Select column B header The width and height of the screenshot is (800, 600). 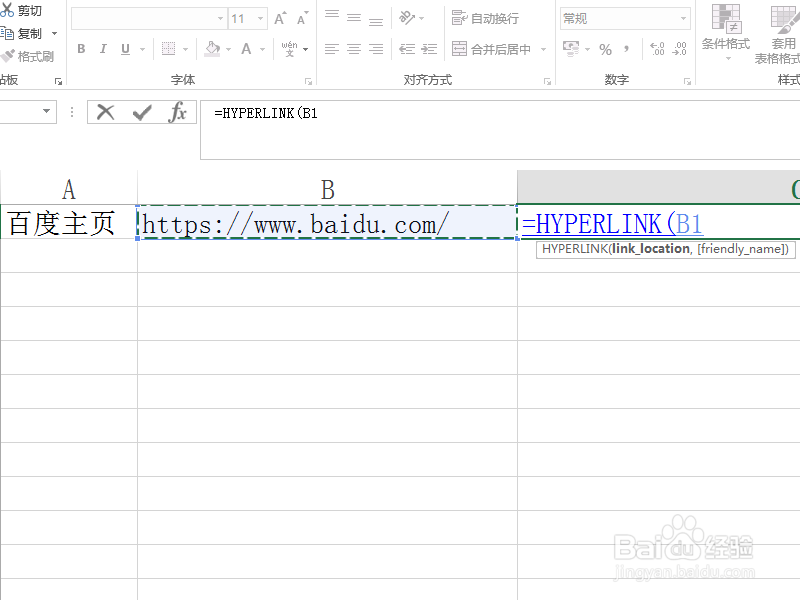328,190
